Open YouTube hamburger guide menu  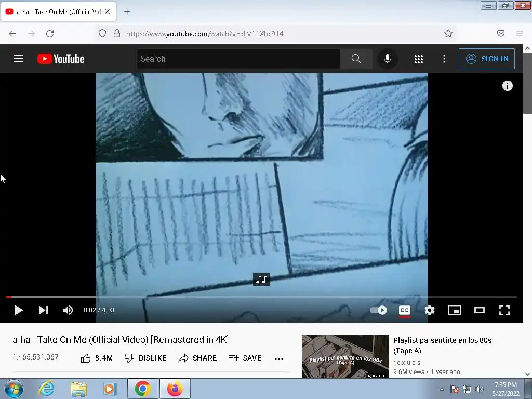[19, 59]
